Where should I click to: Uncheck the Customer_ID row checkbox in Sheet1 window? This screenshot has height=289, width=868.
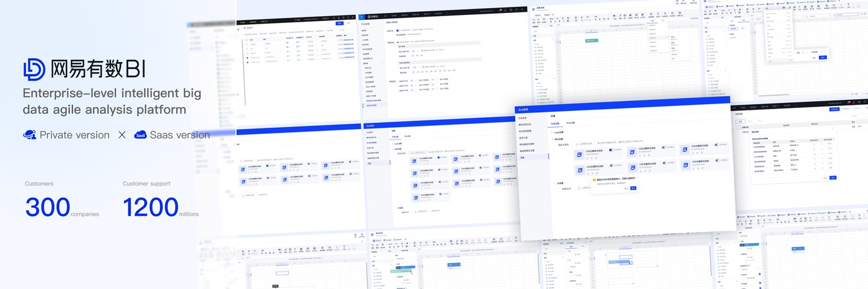pos(247,58)
